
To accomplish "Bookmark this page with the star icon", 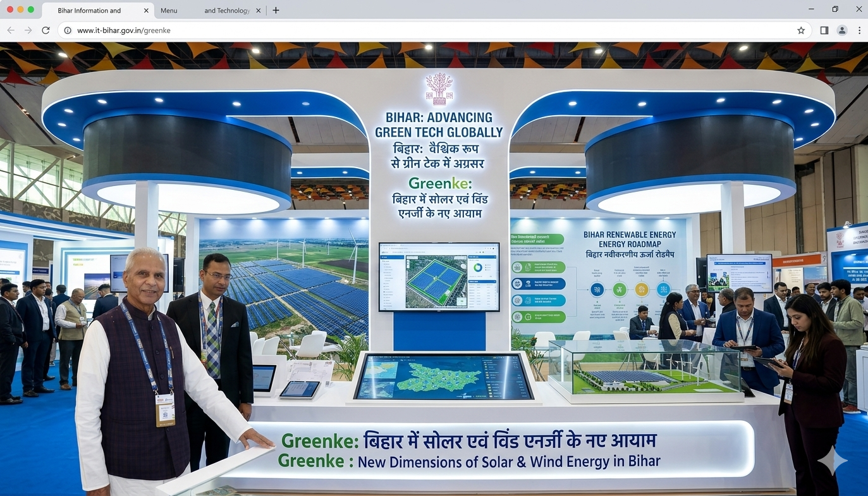I will point(801,30).
